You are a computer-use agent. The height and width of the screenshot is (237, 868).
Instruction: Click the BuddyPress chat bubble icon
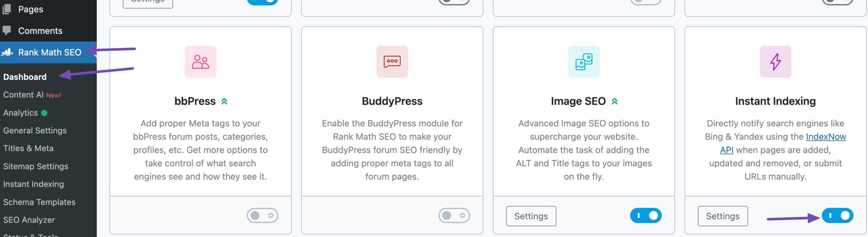tap(392, 62)
